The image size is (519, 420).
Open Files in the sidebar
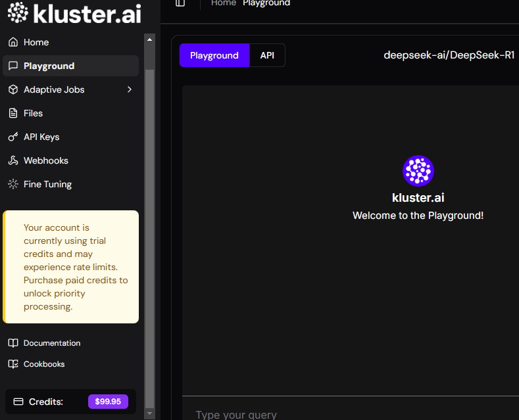(70, 113)
